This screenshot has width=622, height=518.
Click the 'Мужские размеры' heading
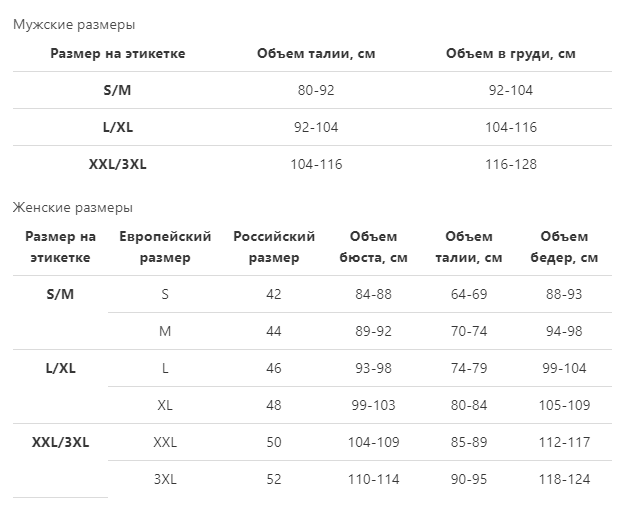point(74,25)
